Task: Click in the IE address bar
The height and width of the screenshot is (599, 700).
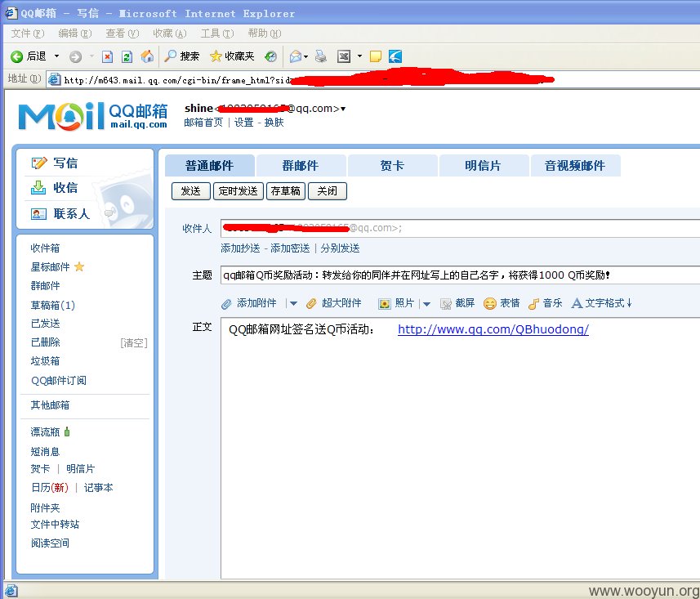Action: point(372,80)
